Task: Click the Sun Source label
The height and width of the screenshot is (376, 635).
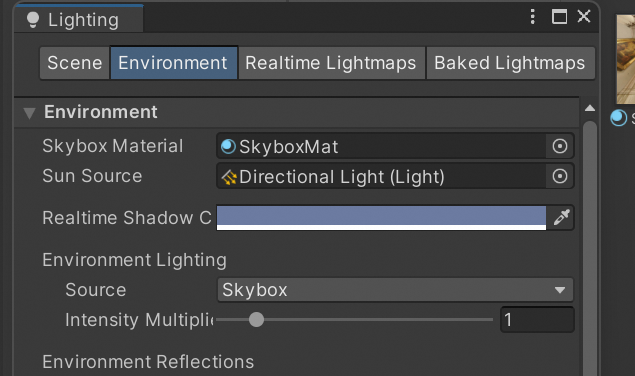Action: pyautogui.click(x=92, y=176)
